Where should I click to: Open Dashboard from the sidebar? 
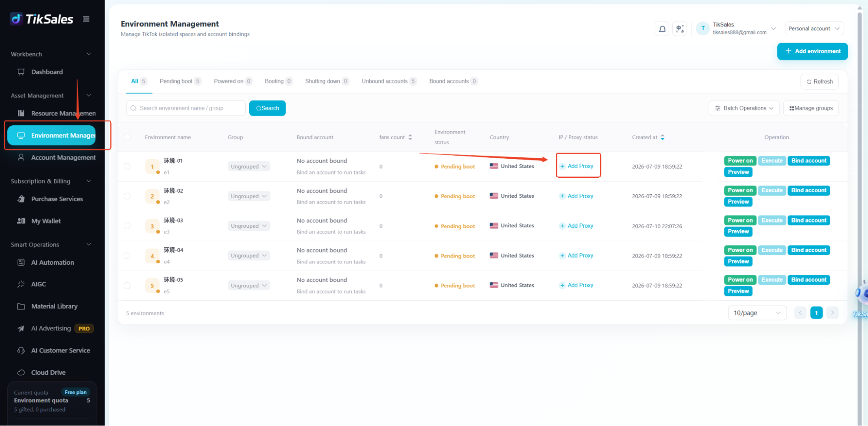47,72
